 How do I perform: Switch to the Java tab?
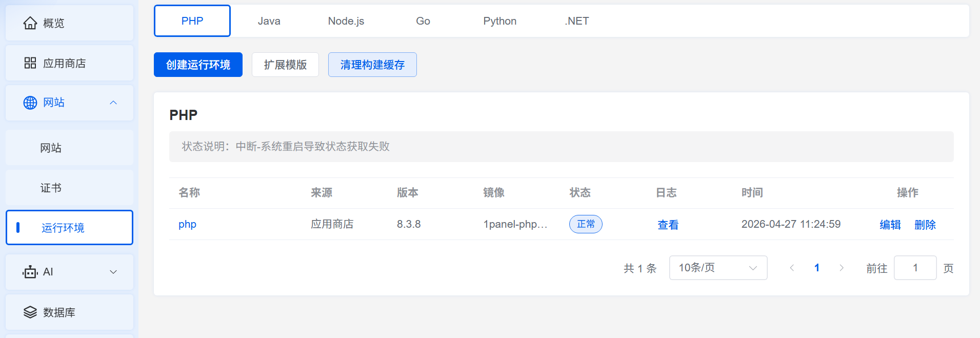(269, 21)
